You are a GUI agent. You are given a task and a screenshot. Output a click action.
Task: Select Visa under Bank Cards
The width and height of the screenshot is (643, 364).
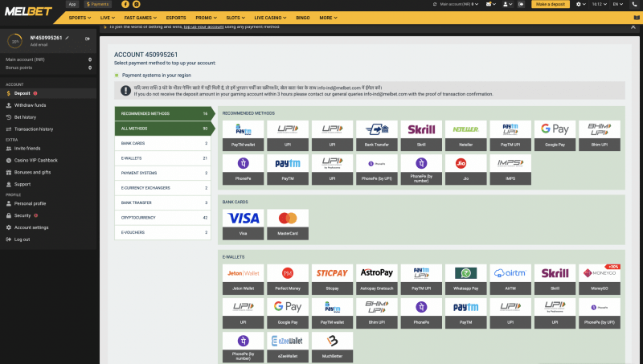tap(243, 222)
